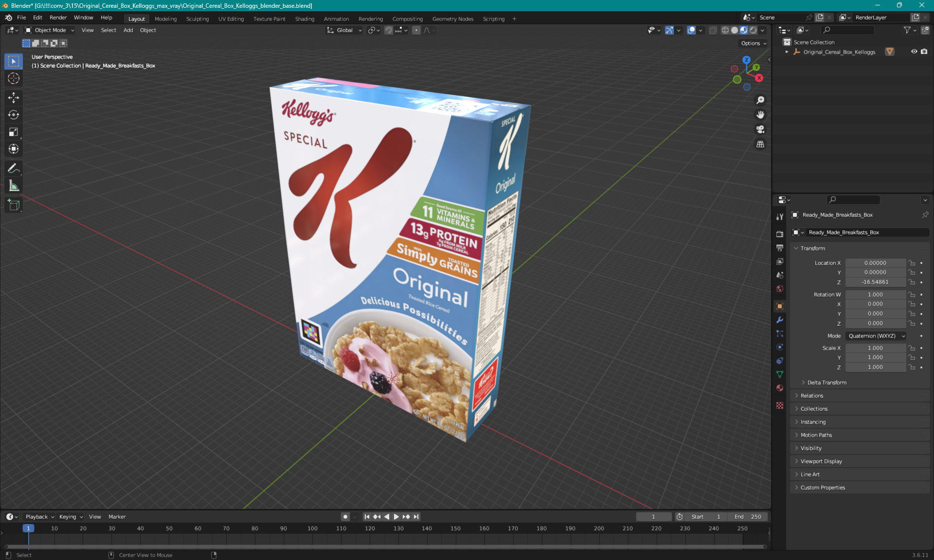Open the Object Constraints properties tab
934x560 pixels.
tap(780, 361)
